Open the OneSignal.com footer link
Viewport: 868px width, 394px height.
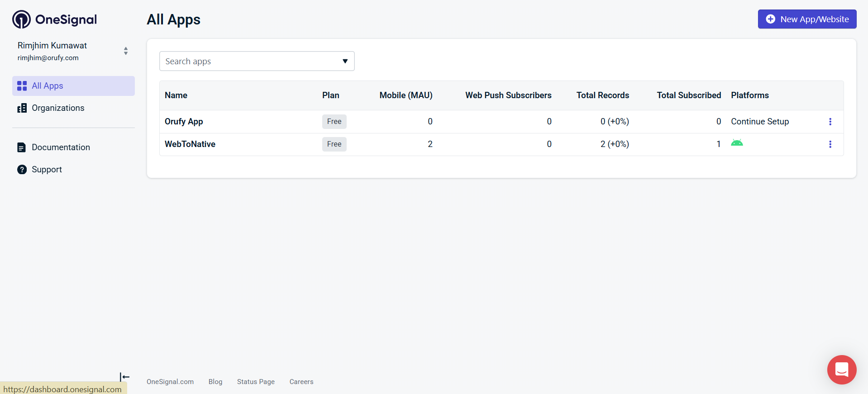click(170, 382)
